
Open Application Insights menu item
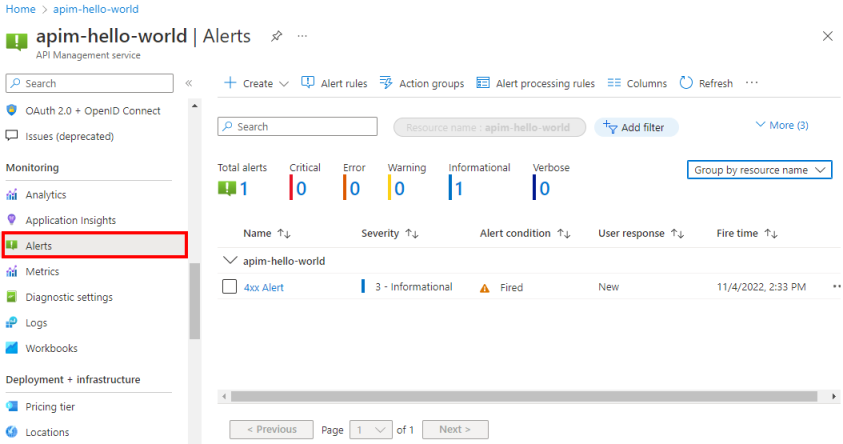pyautogui.click(x=70, y=220)
